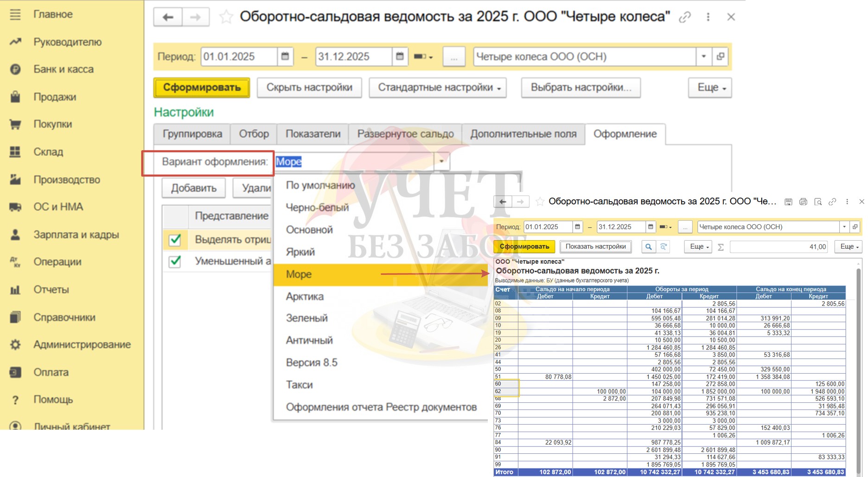Click the organization field Четыре колеса ООО (ОСН) in main window
This screenshot has width=868, height=477.
tap(585, 57)
